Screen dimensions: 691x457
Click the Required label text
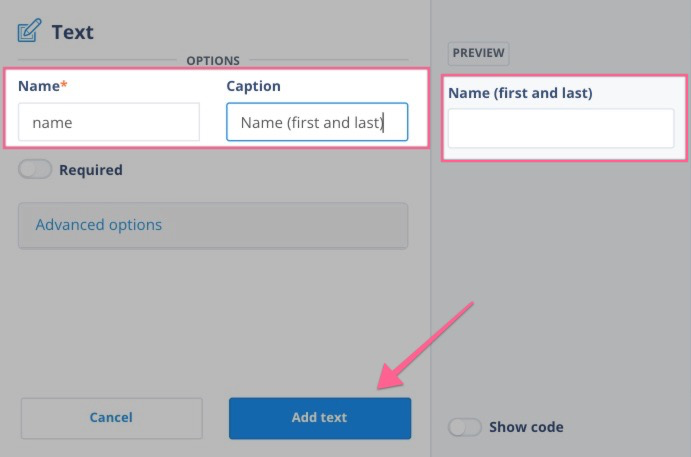(91, 170)
